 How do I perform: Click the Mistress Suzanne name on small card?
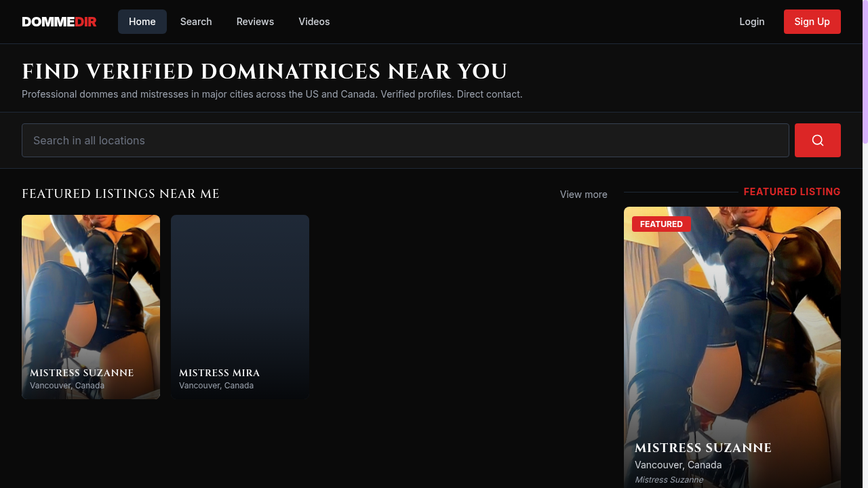pos(81,373)
